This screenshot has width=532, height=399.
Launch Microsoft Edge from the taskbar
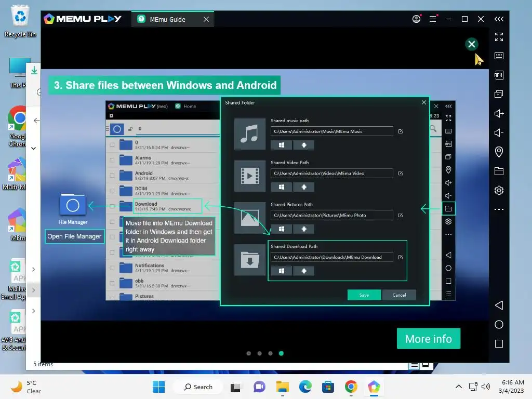[x=305, y=387]
